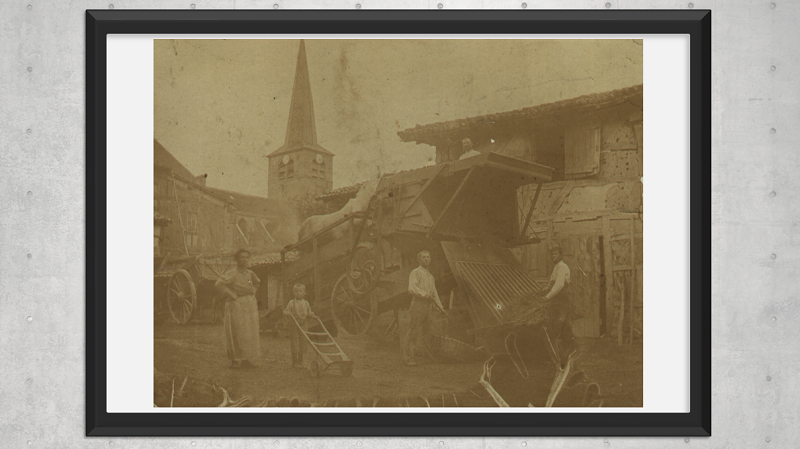Click the sepia photograph in the frame
The image size is (800, 449).
click(398, 223)
